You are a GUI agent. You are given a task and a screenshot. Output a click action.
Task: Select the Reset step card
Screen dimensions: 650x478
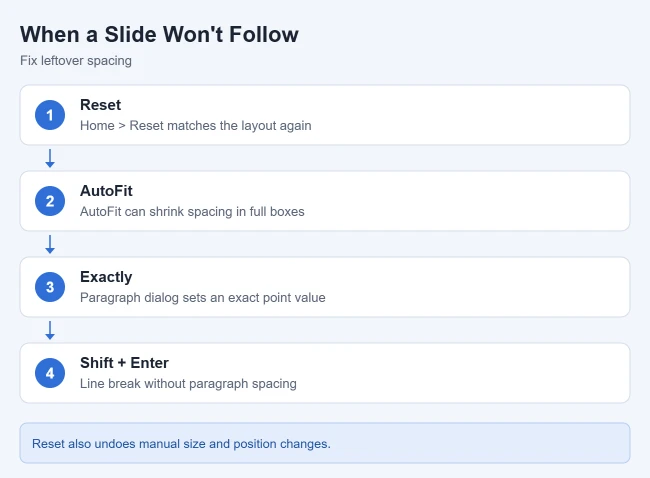325,115
